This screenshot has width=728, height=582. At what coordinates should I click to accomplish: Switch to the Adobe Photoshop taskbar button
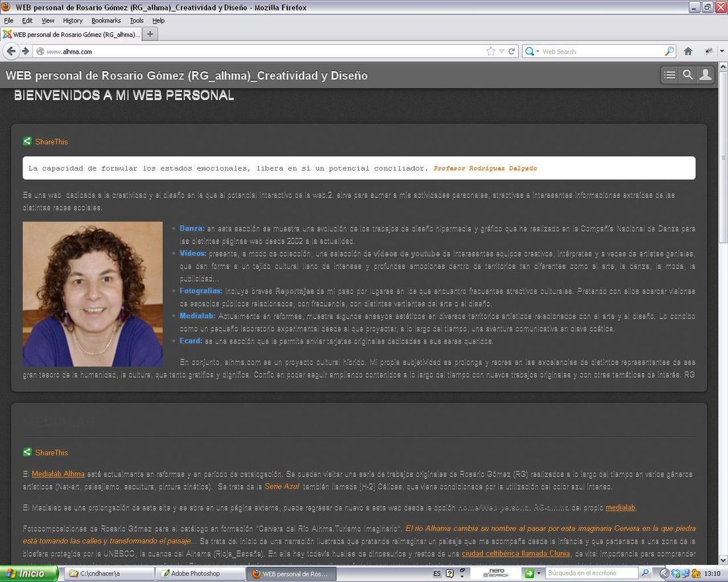click(x=201, y=574)
